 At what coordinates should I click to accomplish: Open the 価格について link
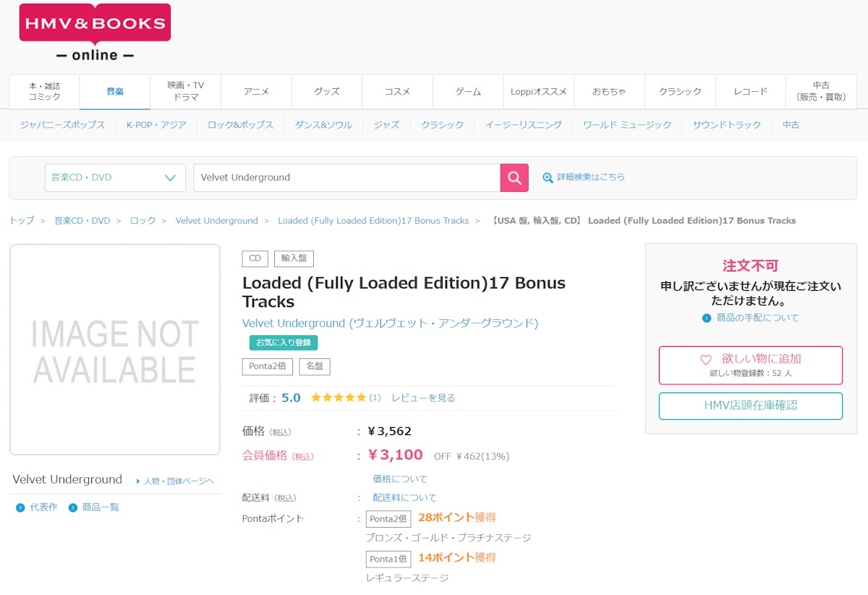400,479
